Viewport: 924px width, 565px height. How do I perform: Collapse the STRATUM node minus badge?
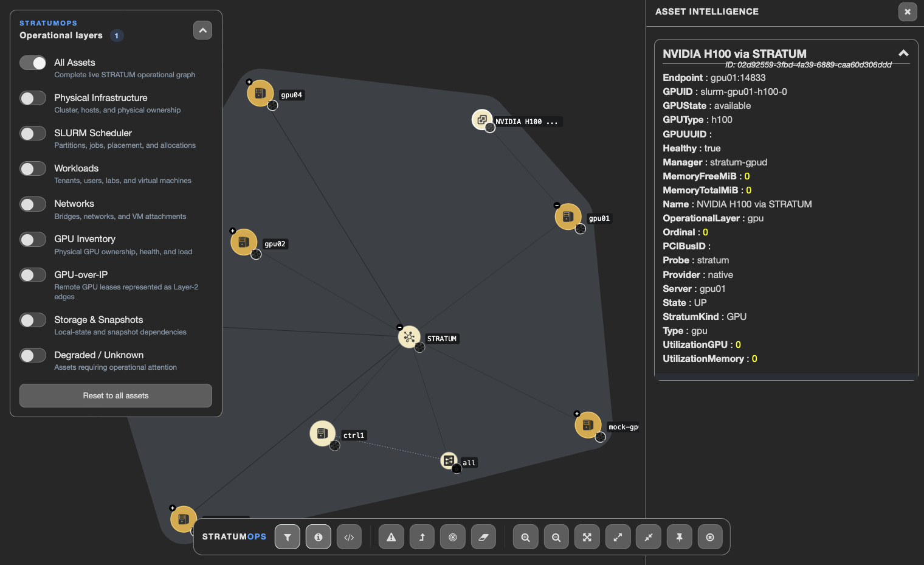coord(399,327)
